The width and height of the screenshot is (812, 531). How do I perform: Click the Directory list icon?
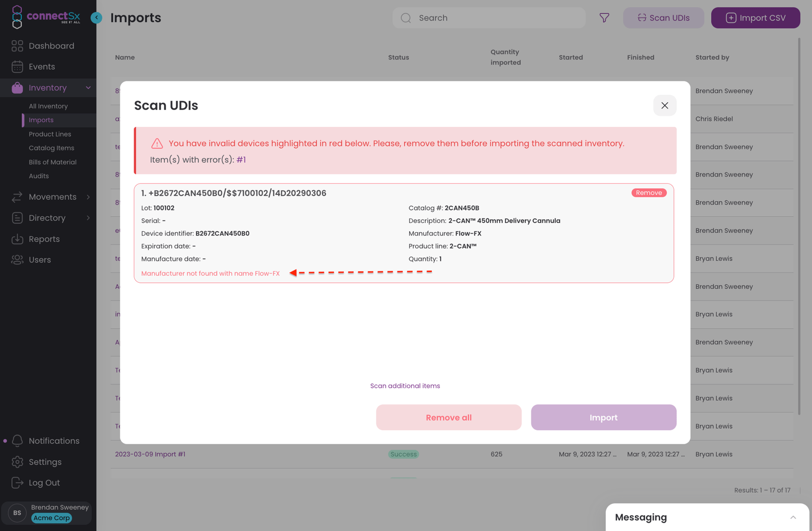point(17,218)
